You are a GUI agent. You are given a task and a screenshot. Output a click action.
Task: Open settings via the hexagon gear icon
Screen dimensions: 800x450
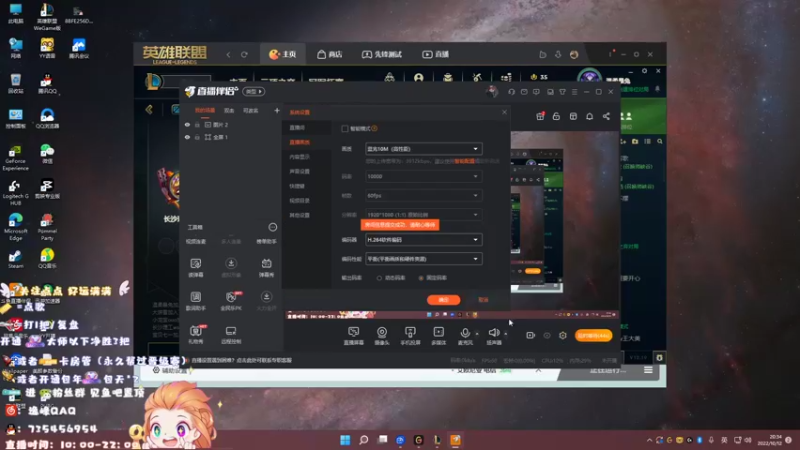(563, 335)
